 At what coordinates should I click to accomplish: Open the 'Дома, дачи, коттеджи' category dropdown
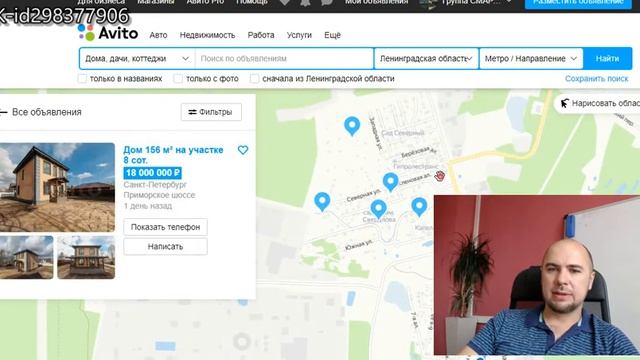pos(137,59)
